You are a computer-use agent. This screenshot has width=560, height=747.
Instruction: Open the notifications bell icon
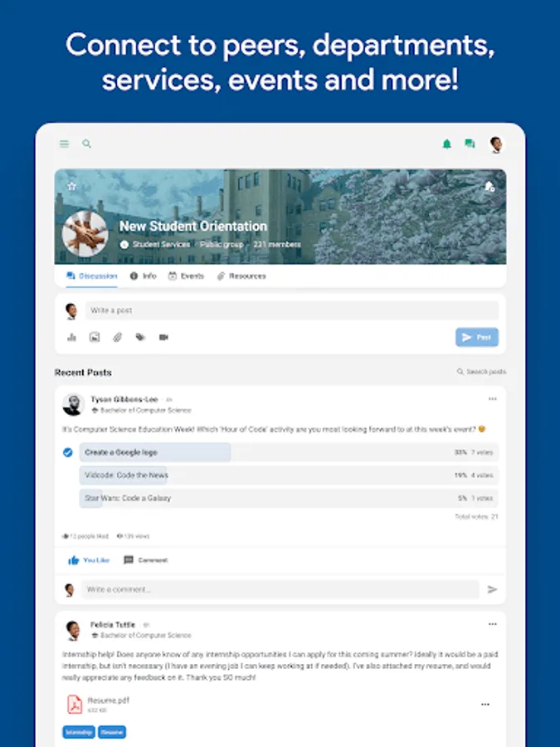click(446, 144)
